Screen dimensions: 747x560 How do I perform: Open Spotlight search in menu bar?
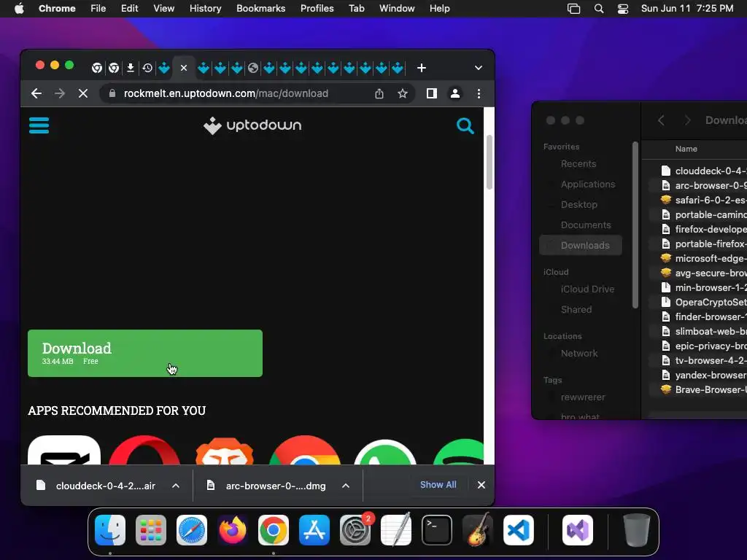click(599, 9)
